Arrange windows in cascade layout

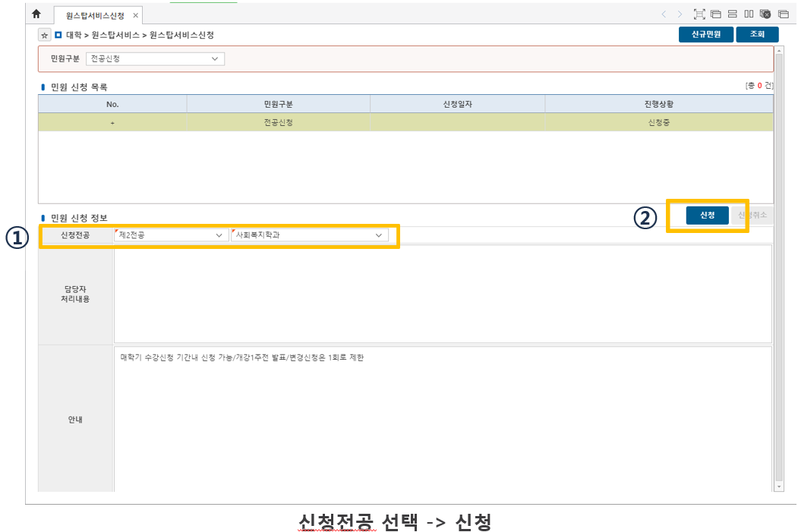[x=716, y=14]
